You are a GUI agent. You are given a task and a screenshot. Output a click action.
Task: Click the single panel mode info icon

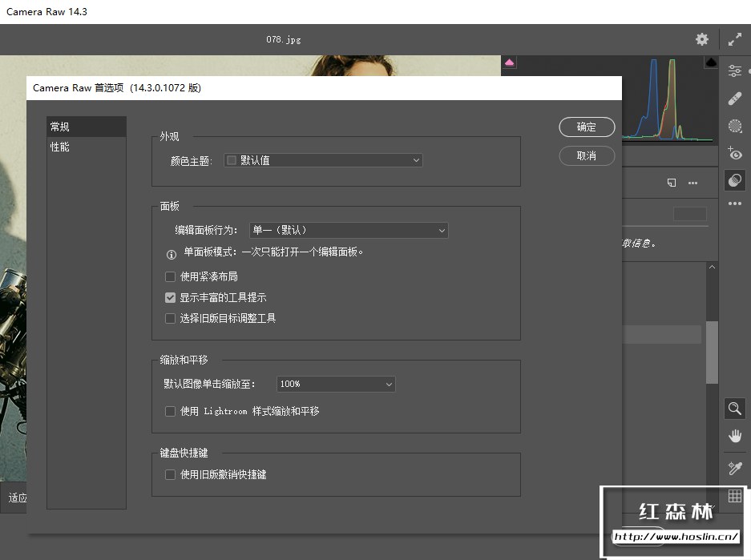point(171,255)
